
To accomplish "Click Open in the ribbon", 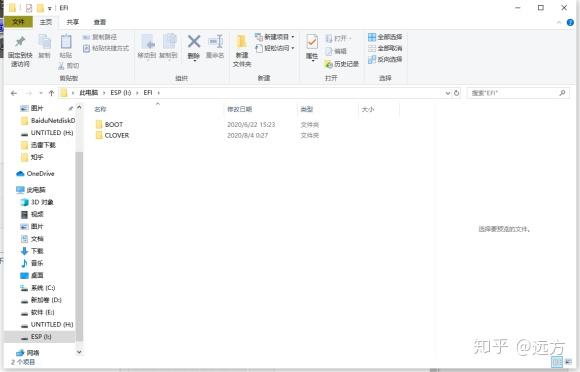I will (338, 38).
